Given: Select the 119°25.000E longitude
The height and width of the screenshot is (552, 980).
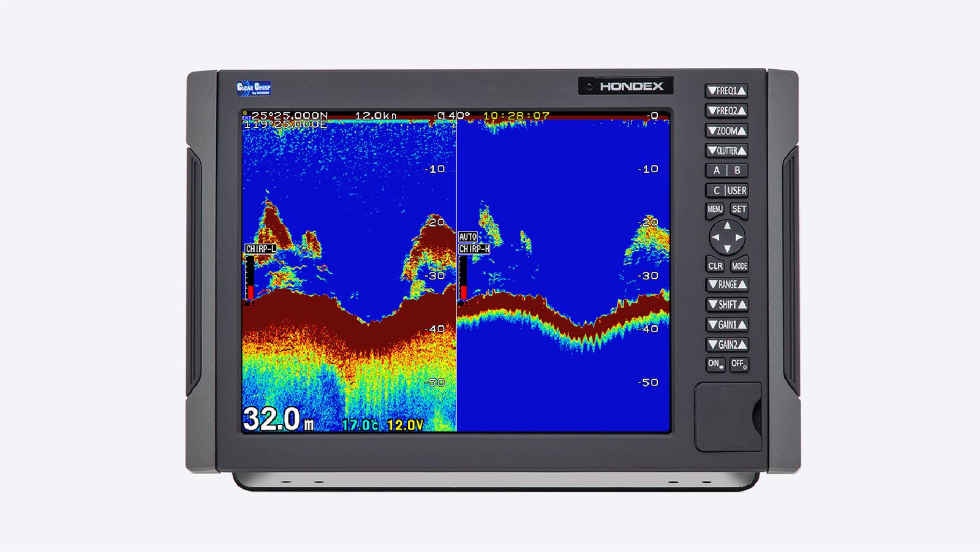Looking at the screenshot, I should (x=285, y=124).
